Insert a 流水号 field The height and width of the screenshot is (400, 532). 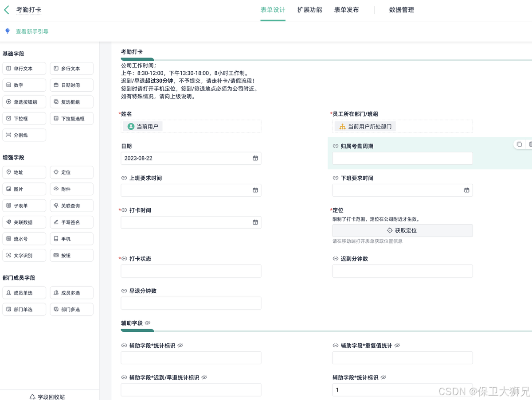24,239
